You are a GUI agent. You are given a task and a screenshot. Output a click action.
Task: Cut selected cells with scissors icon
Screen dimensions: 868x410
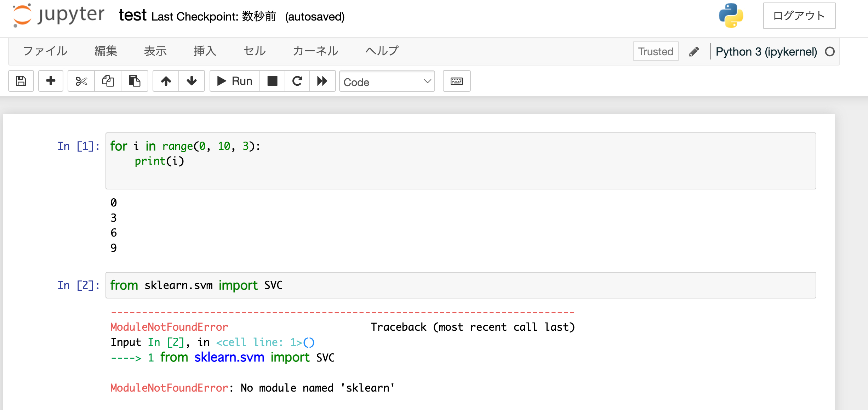[81, 81]
